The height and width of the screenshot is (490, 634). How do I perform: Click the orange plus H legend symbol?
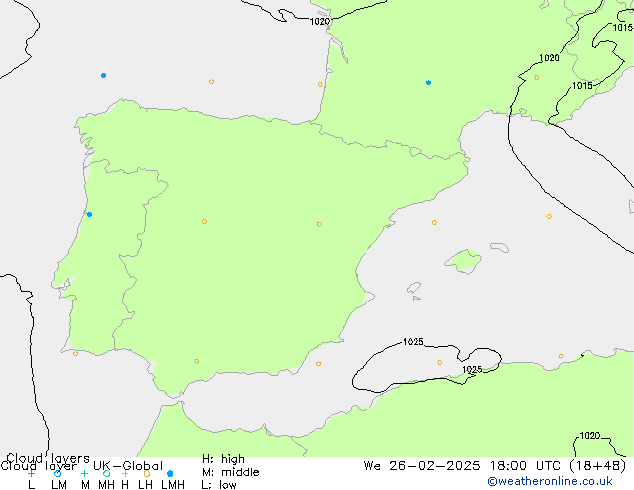125,473
